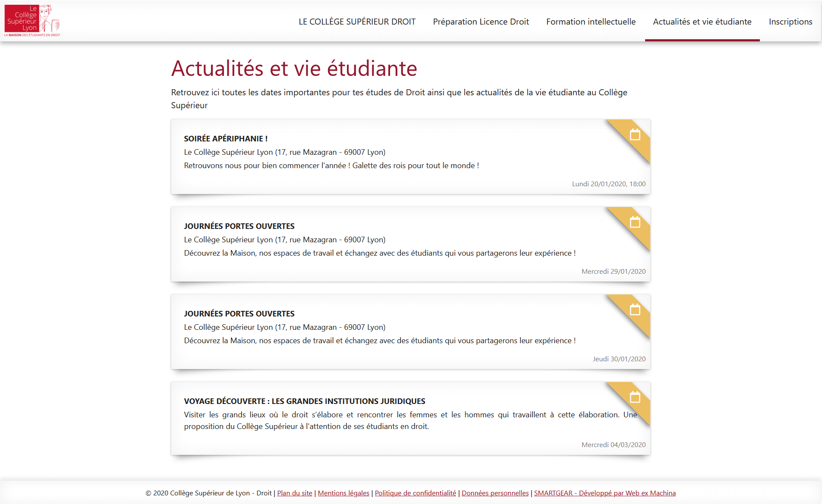Click address line in Soirée Apériphanie card
The width and height of the screenshot is (822, 504).
tap(285, 152)
